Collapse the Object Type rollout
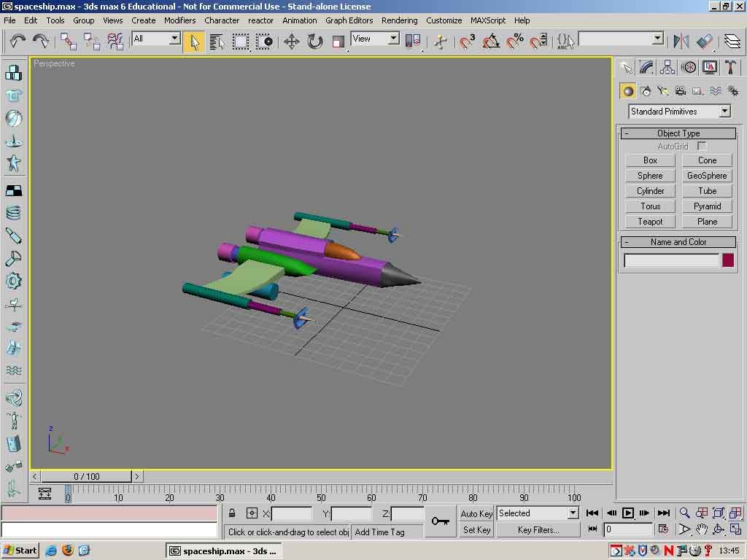Image resolution: width=747 pixels, height=560 pixels. coord(678,133)
